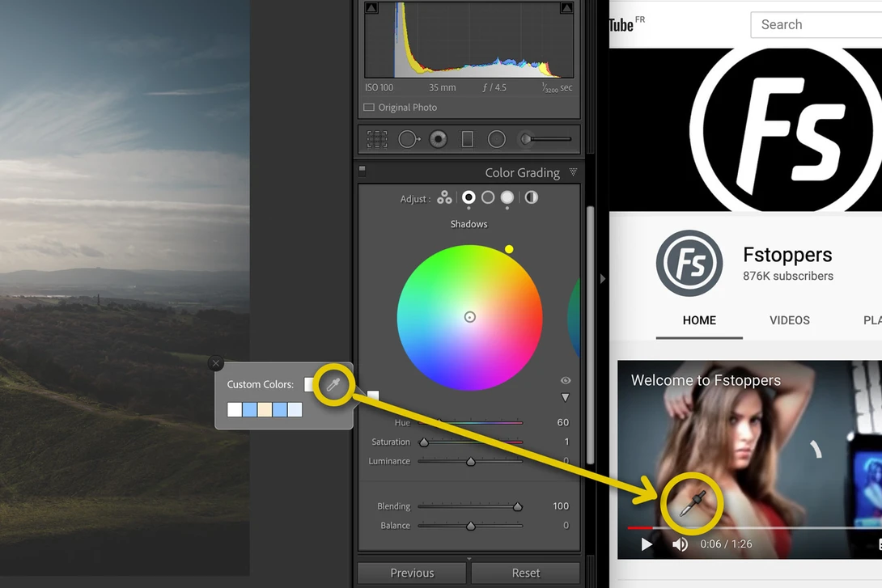Click current color swatch beside Custom Colors
The height and width of the screenshot is (588, 882).
(309, 384)
